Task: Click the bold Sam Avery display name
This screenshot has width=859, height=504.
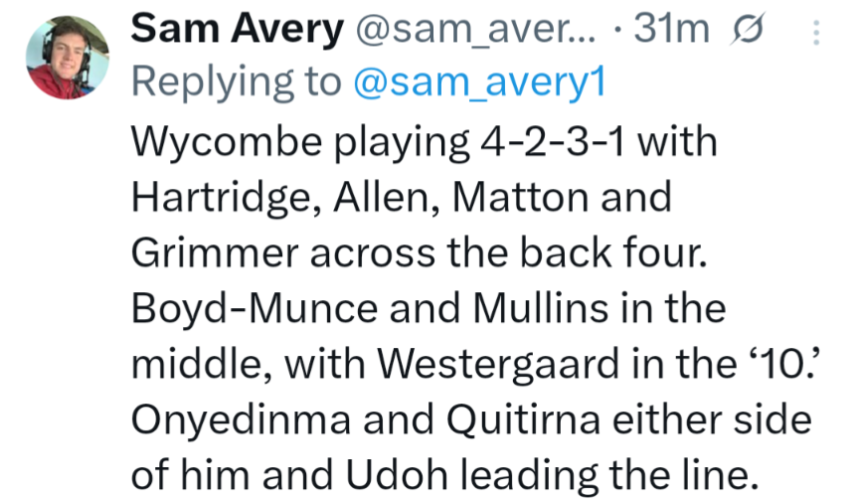Action: click(x=238, y=28)
